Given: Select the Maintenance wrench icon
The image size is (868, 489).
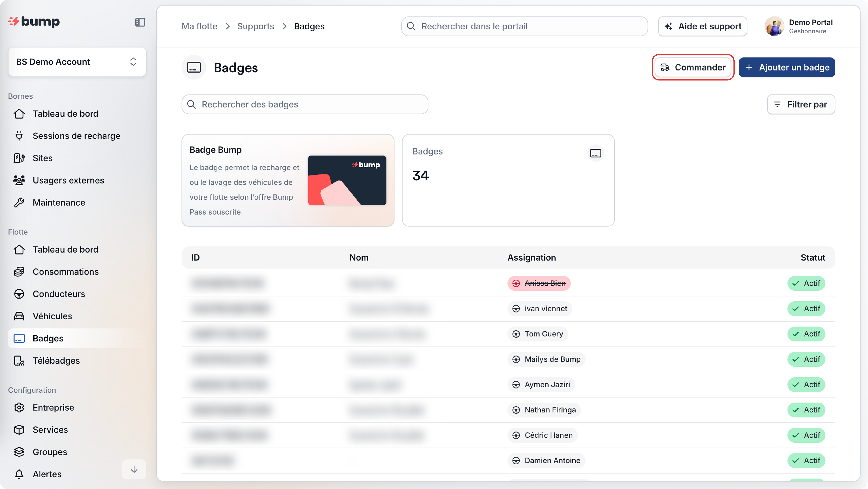Looking at the screenshot, I should (19, 203).
